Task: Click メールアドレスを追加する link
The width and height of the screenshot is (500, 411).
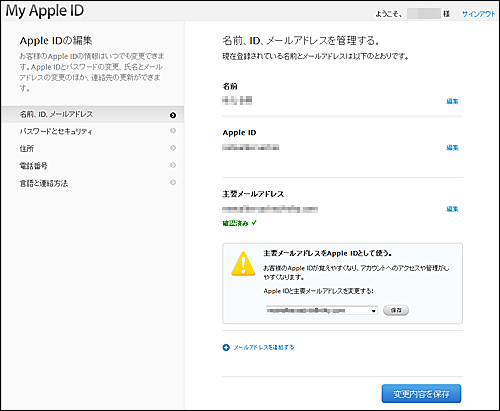Action: click(264, 348)
